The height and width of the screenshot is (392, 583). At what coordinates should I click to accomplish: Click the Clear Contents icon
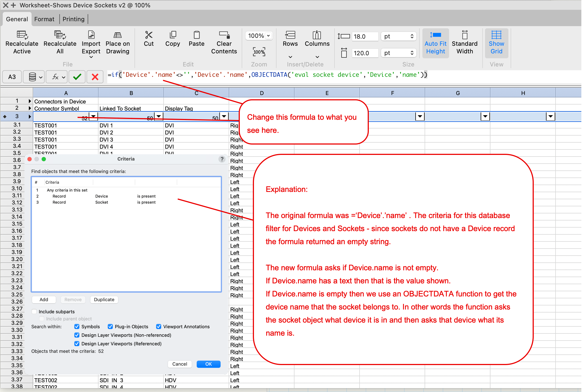click(x=224, y=35)
